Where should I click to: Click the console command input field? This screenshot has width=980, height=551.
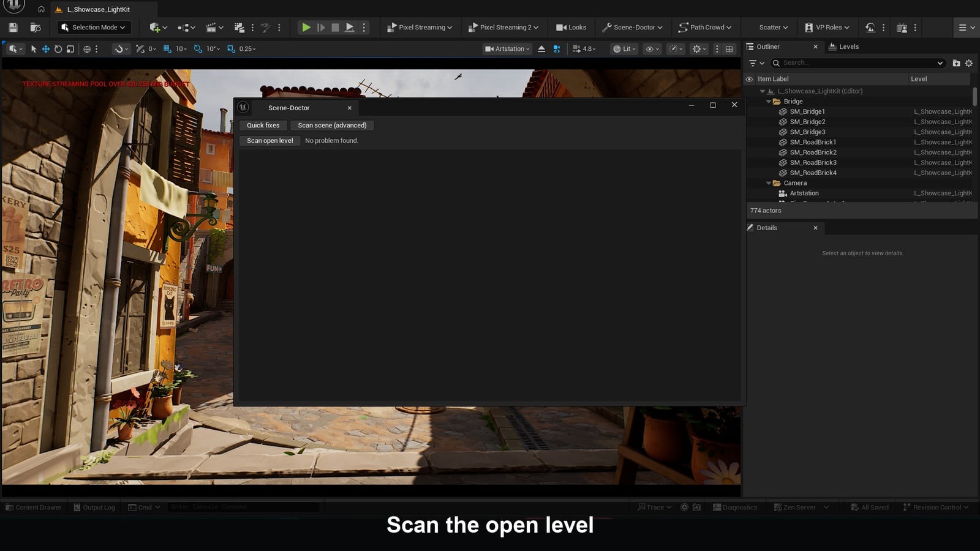tap(244, 508)
